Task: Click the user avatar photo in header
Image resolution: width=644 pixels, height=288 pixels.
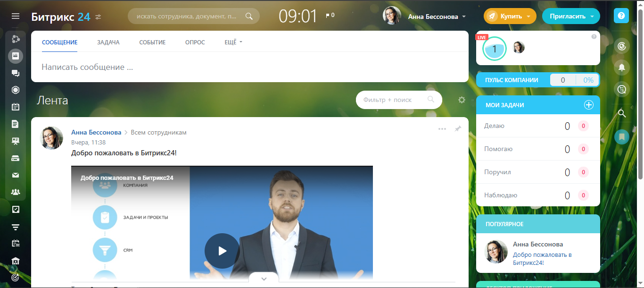Action: click(x=392, y=16)
